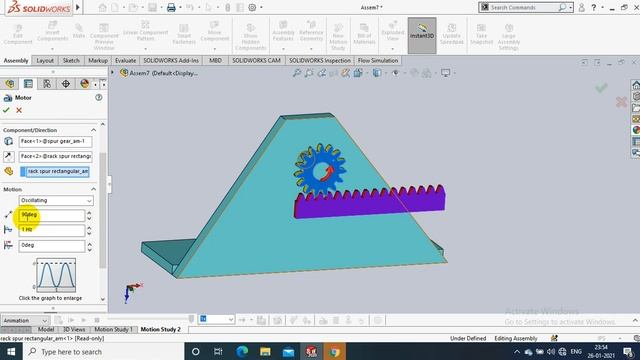Screen dimensions: 640x360
Task: Click the taskbar search box
Action: (x=103, y=351)
